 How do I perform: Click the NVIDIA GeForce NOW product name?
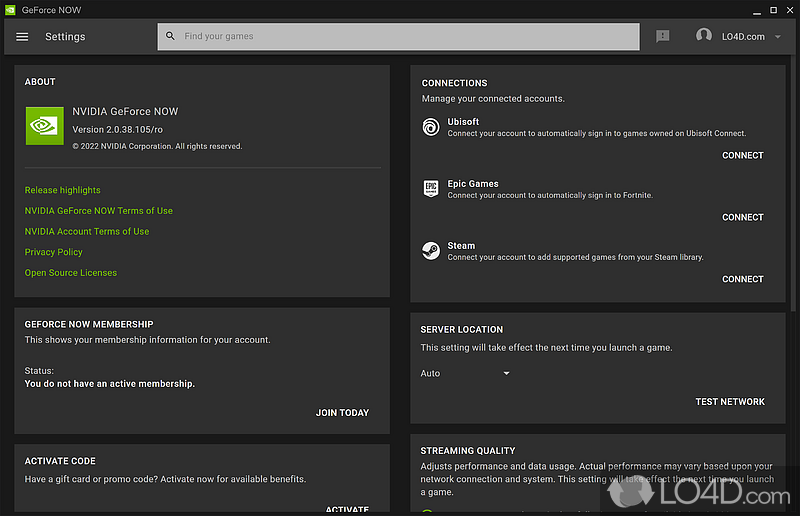(x=125, y=111)
